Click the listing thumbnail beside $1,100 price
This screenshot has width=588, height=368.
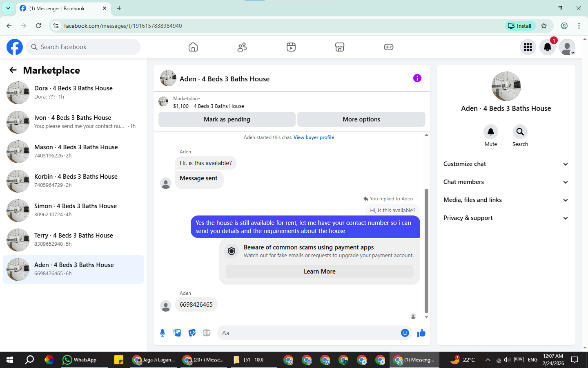pyautogui.click(x=163, y=101)
